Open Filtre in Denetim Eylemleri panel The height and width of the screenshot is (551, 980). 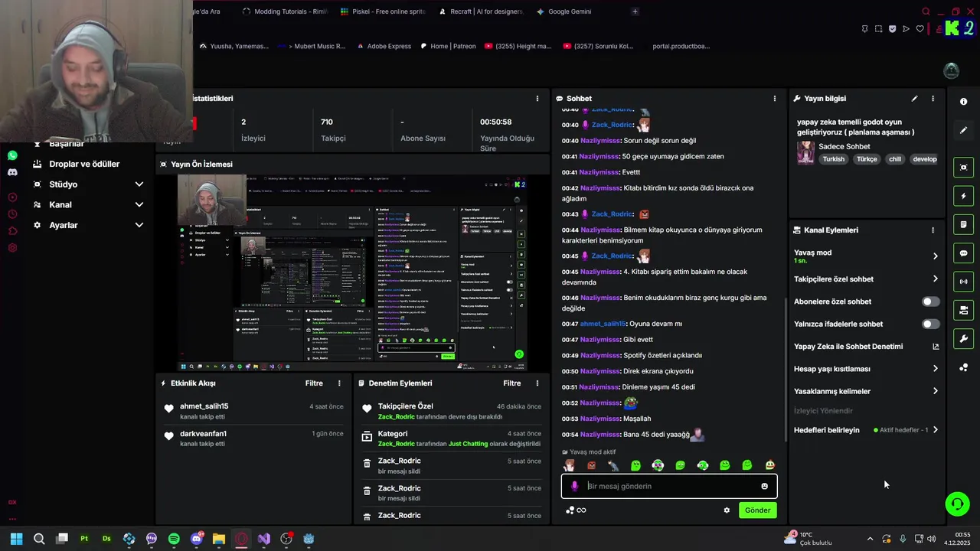tap(511, 383)
